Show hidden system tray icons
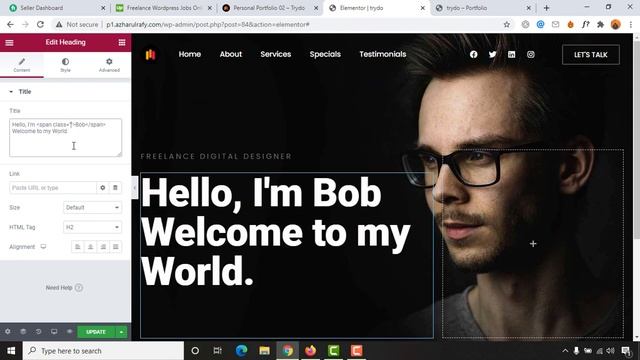This screenshot has width=640, height=360. click(x=565, y=351)
